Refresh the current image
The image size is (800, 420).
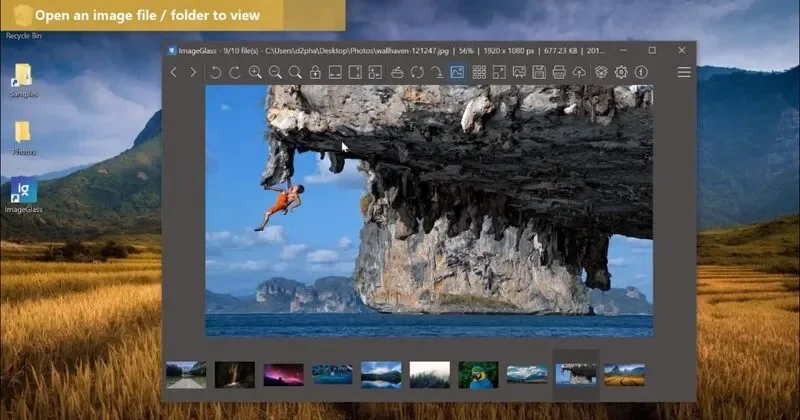[417, 72]
